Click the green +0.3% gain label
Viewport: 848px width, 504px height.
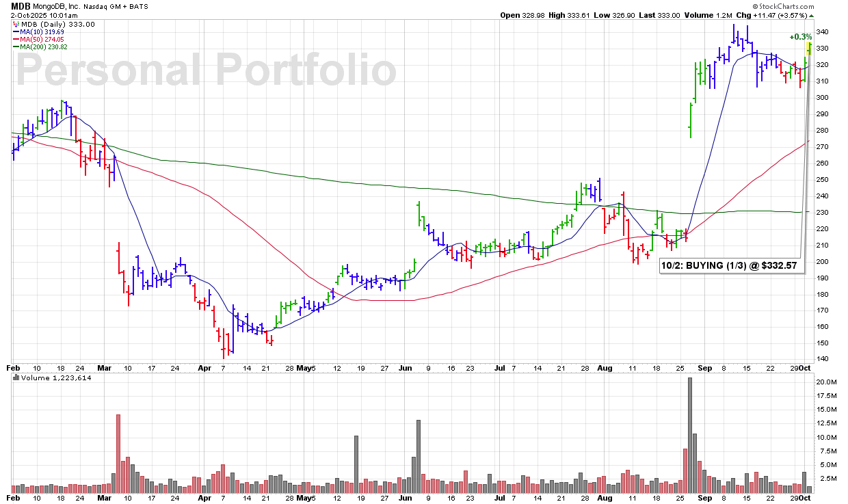click(800, 37)
